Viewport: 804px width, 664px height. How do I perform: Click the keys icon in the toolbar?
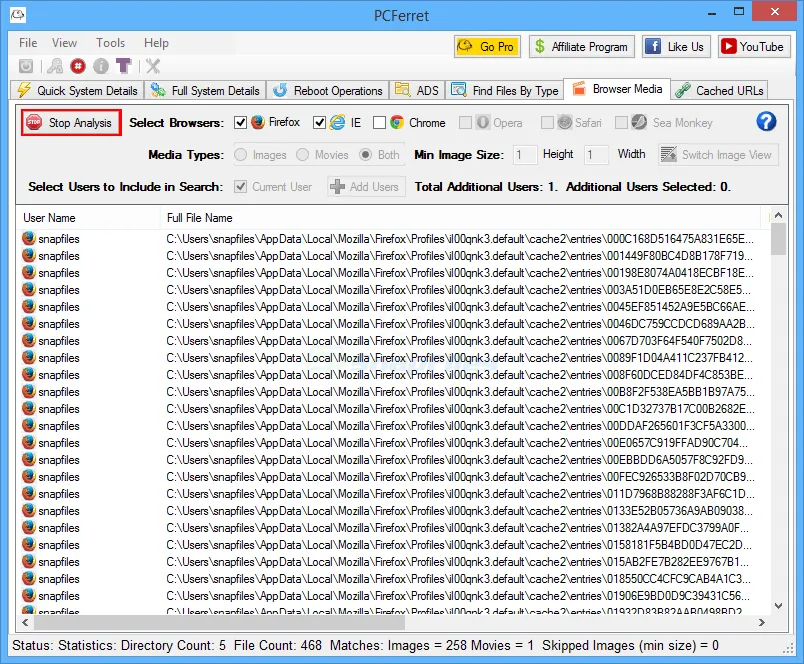tap(55, 66)
